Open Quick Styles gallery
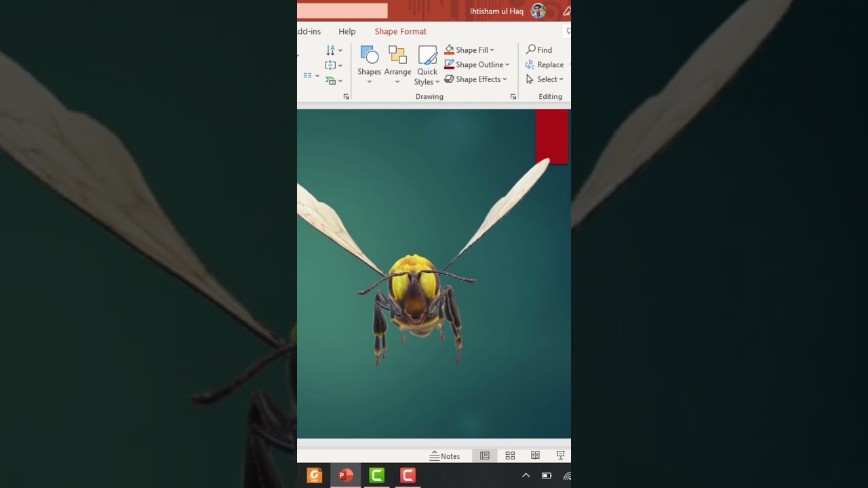This screenshot has width=868, height=488. (x=427, y=65)
